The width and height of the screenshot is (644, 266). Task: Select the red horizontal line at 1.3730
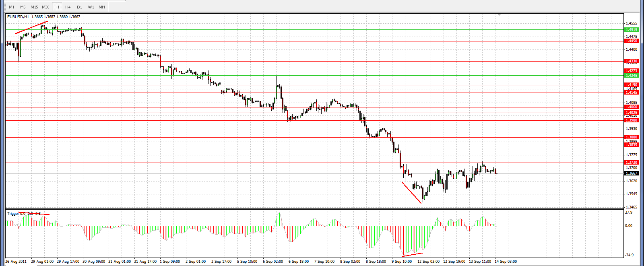click(314, 163)
